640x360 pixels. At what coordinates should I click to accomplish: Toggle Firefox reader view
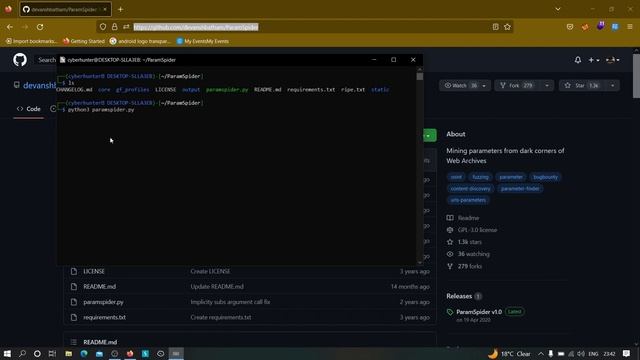pos(496,27)
